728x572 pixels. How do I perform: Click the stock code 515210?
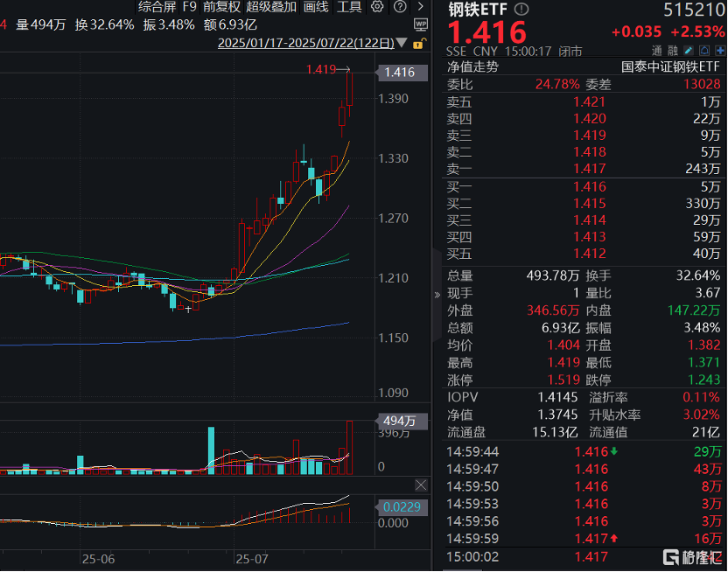[x=693, y=10]
